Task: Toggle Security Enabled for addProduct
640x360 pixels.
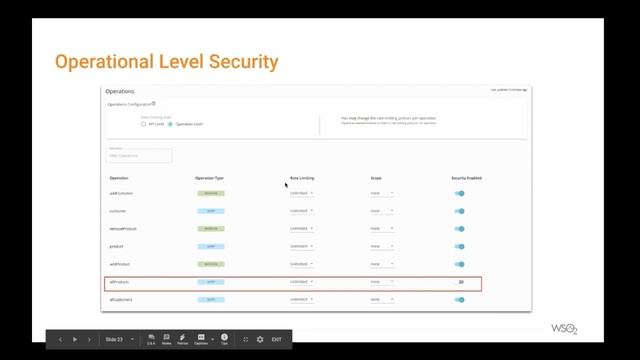Action: point(460,264)
